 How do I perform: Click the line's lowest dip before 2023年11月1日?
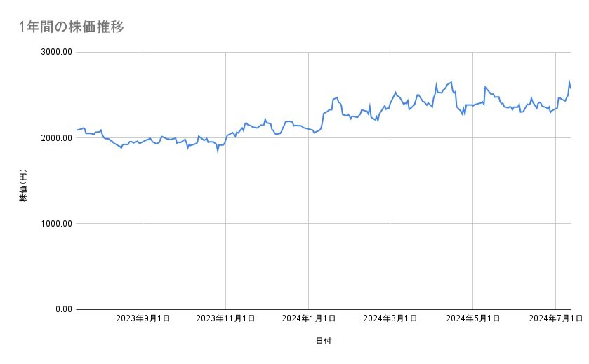(x=218, y=151)
